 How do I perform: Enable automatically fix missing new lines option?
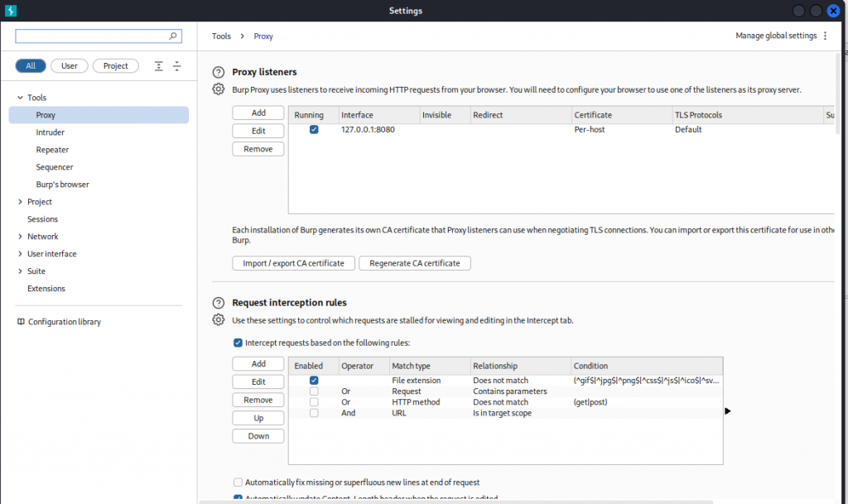[x=238, y=482]
